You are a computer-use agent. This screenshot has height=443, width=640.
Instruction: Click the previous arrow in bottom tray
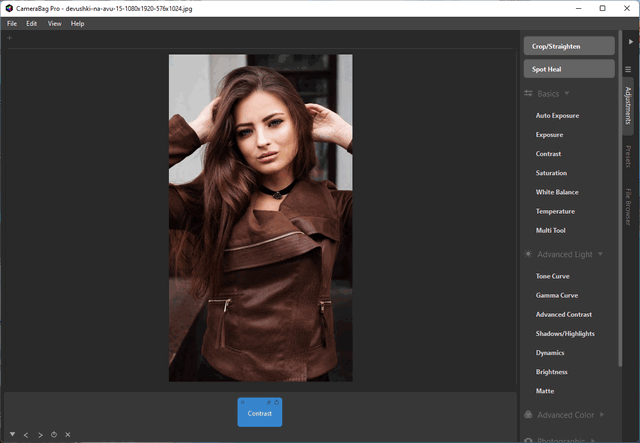pos(26,435)
